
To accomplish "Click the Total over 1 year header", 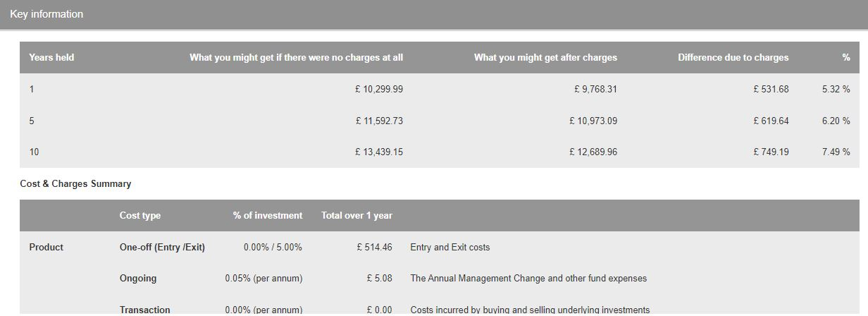I will click(356, 216).
